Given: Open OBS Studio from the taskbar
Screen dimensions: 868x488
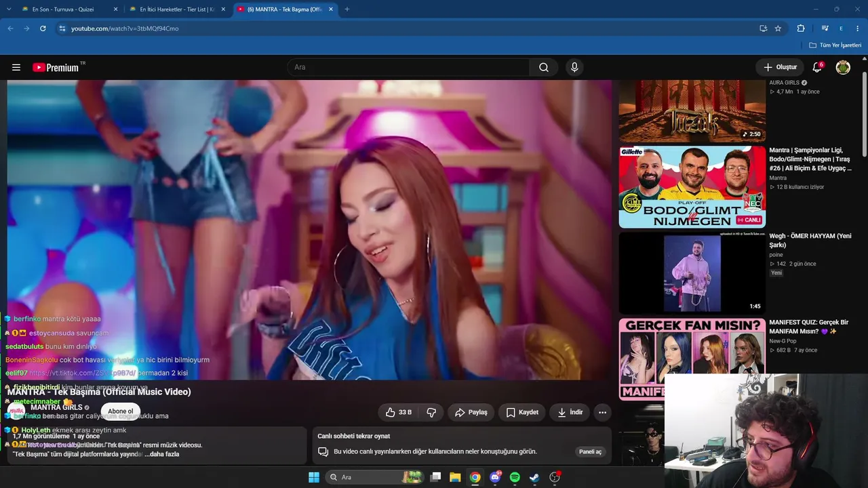Looking at the screenshot, I should 555,477.
